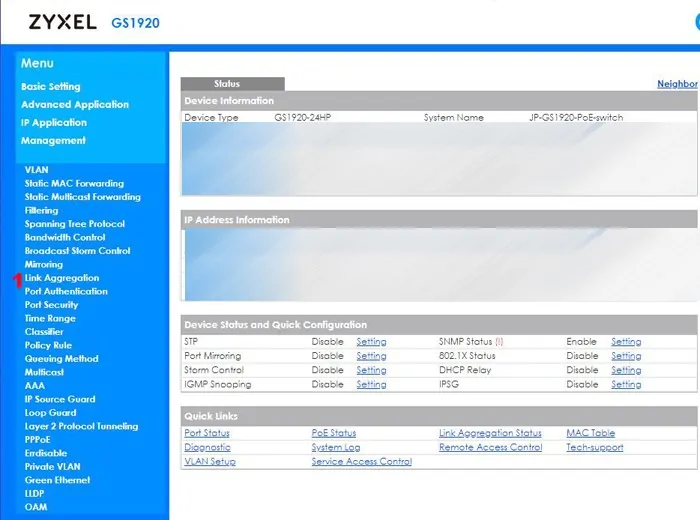Click Setting link for IPSG
This screenshot has height=520, width=700.
pyautogui.click(x=626, y=385)
